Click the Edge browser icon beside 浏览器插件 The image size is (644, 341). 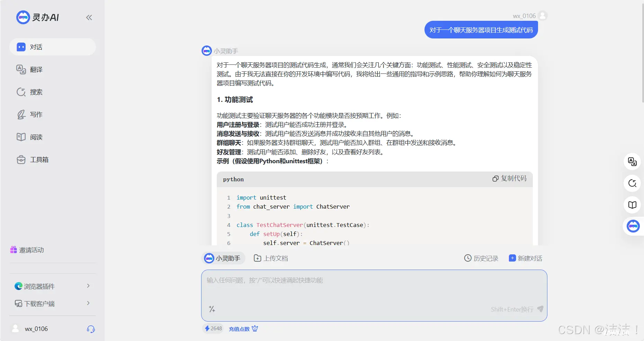pyautogui.click(x=18, y=286)
